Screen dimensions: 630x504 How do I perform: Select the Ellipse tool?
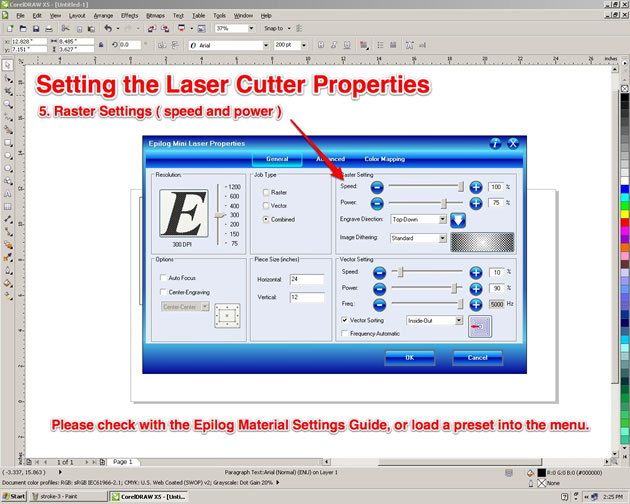[8, 155]
